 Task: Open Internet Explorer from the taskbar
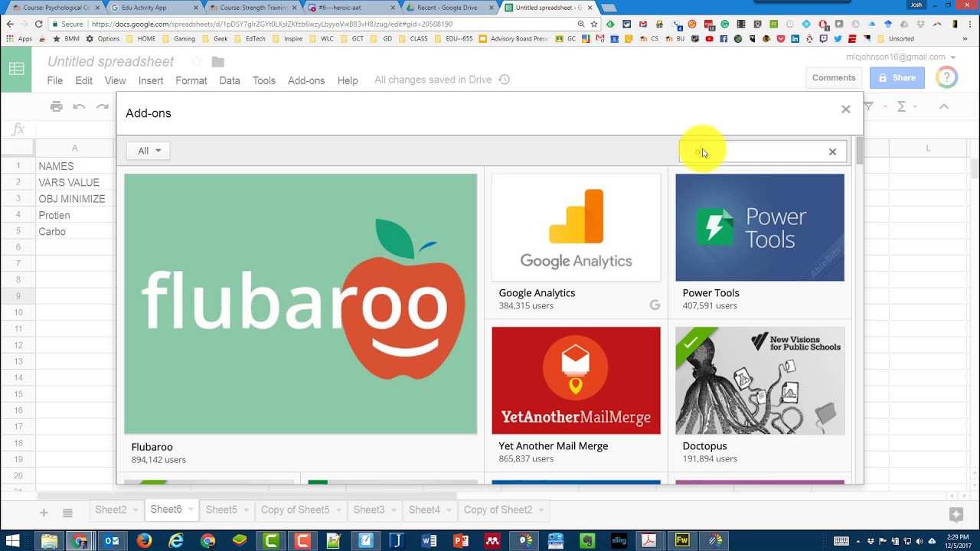[x=176, y=541]
